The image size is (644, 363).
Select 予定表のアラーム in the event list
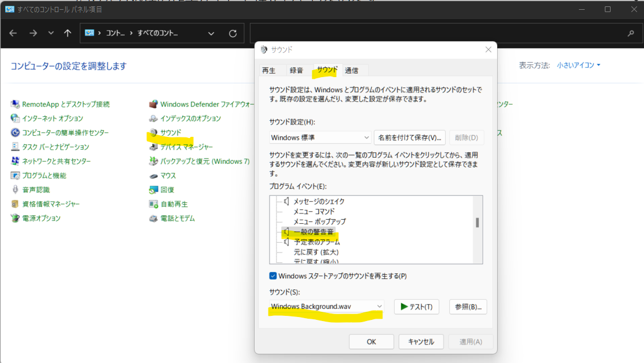pyautogui.click(x=316, y=242)
